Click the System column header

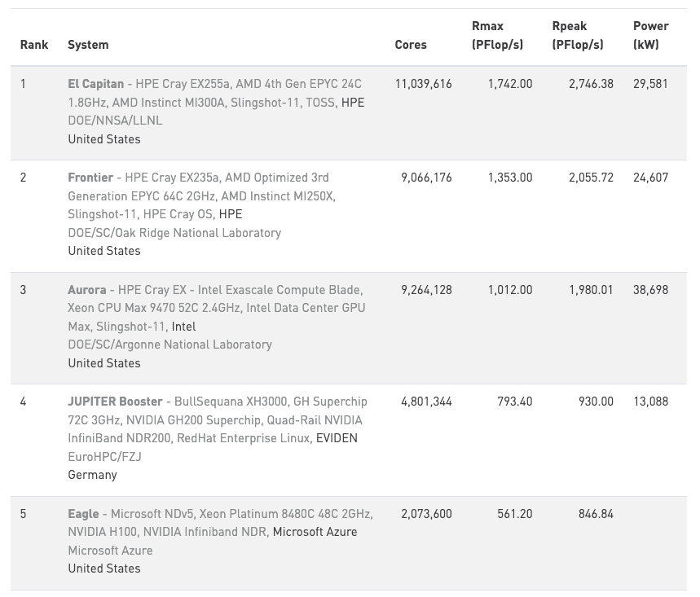click(x=88, y=45)
